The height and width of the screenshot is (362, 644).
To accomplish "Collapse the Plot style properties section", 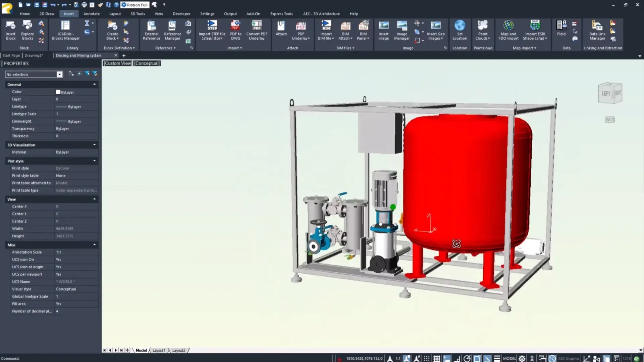I will (95, 161).
